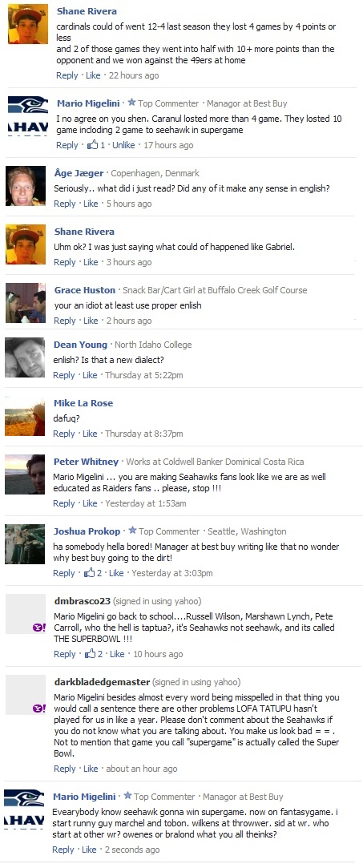Click the Yahoo badge icon beside dmbrasco23
Viewport: 363px width, 868px height.
[38, 628]
